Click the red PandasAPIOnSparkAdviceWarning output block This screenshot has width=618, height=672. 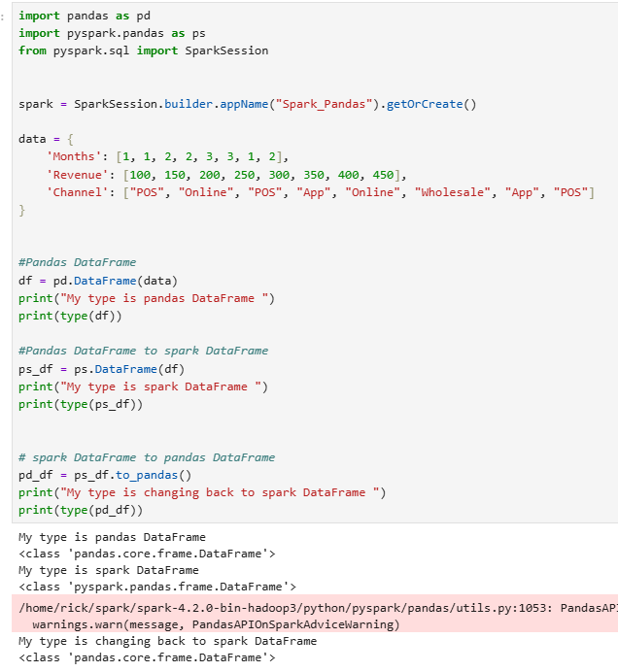[315, 614]
